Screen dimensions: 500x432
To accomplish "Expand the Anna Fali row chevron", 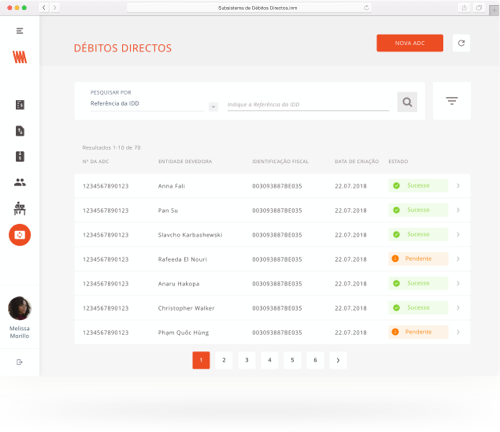I will [x=458, y=186].
